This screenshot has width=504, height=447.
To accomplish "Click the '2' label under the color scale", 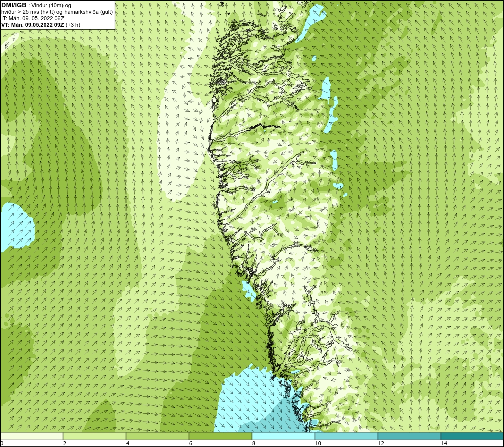I will tap(65, 443).
